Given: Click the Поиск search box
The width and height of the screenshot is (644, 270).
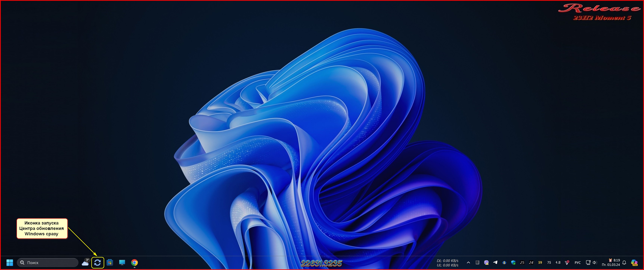Looking at the screenshot, I should [47, 263].
